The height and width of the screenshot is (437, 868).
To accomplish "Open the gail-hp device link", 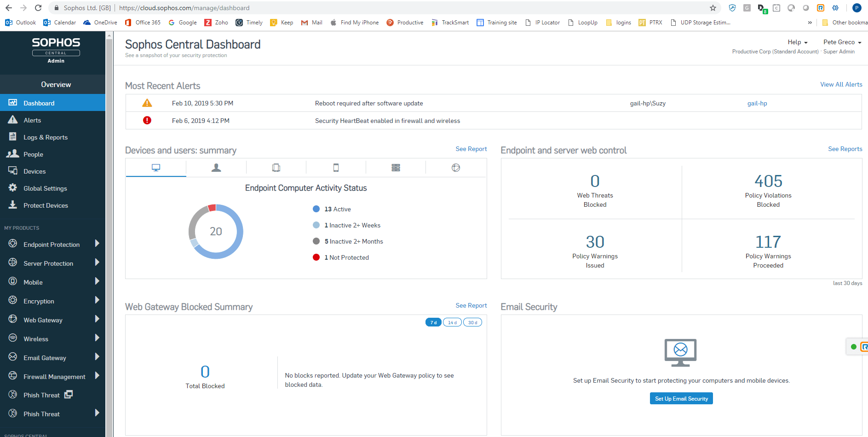I will [757, 103].
